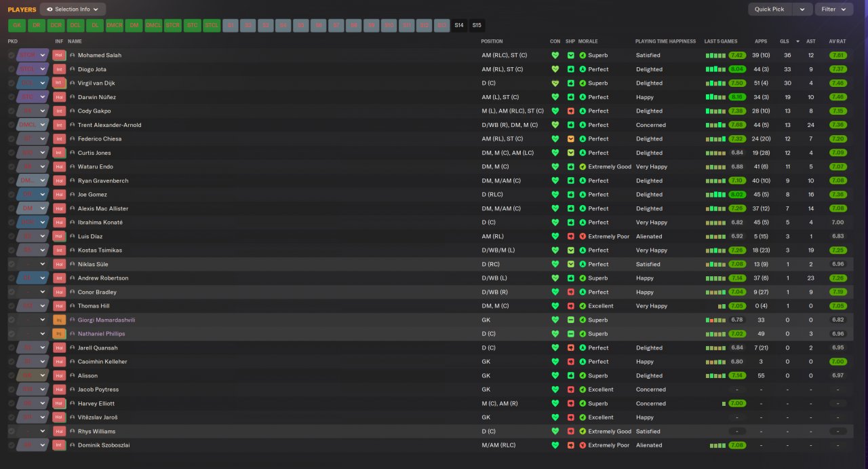Sort by Playing Time Happiness column header
This screenshot has height=469, width=868.
pos(665,41)
